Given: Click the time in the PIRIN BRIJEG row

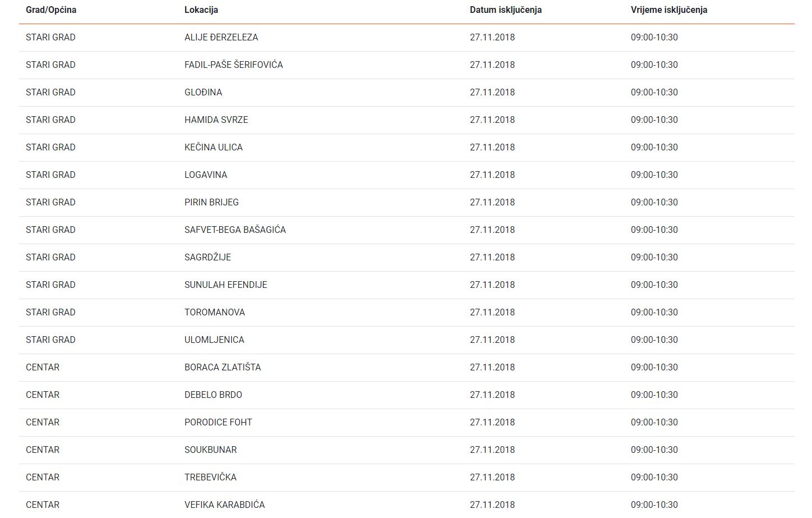Looking at the screenshot, I should 654,203.
